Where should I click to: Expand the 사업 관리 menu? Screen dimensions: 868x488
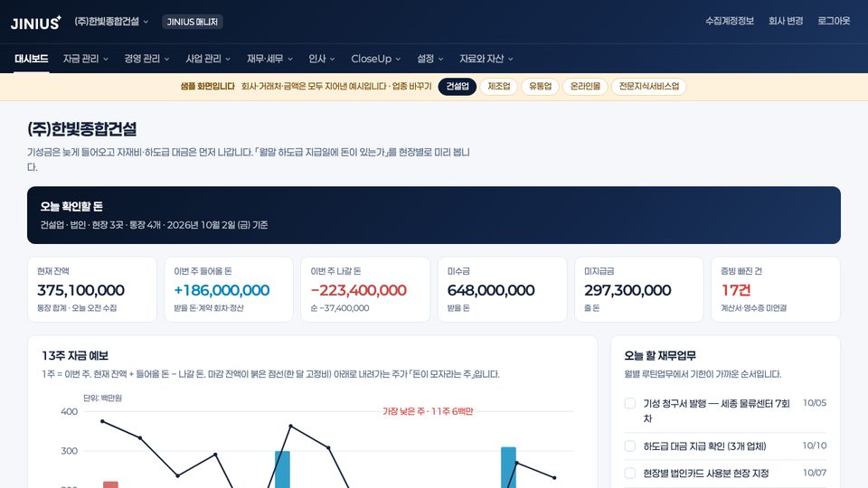[x=208, y=59]
